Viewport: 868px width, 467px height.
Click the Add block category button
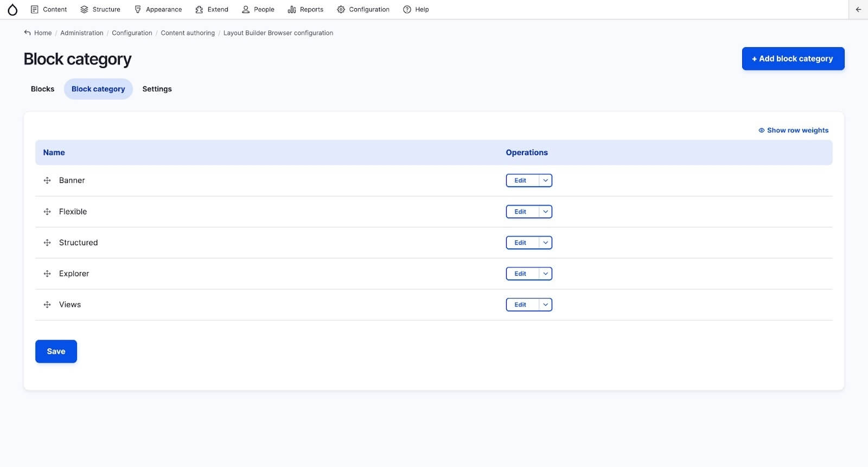tap(793, 59)
